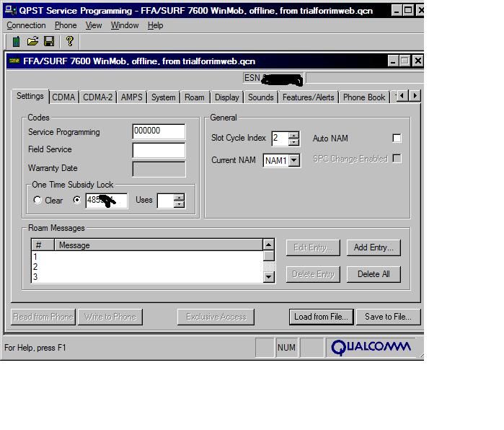Click the Message column header

(159, 245)
